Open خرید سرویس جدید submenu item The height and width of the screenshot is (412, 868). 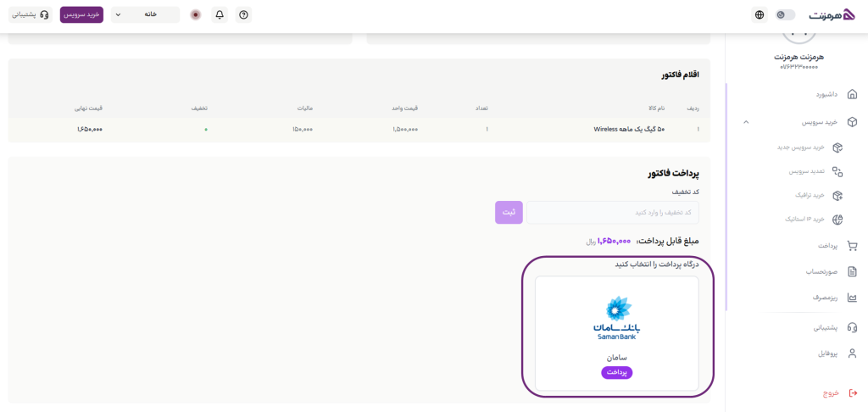pyautogui.click(x=802, y=148)
